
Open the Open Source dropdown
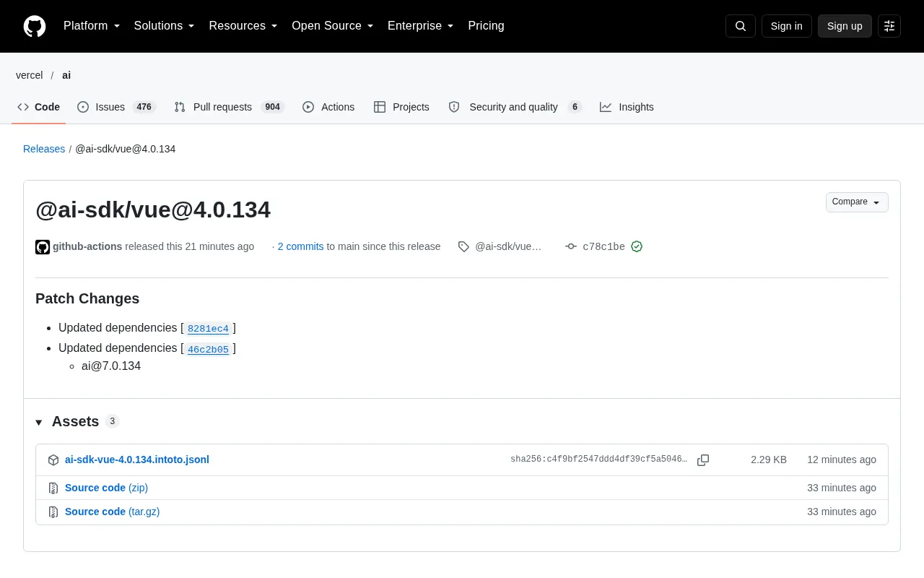[333, 26]
